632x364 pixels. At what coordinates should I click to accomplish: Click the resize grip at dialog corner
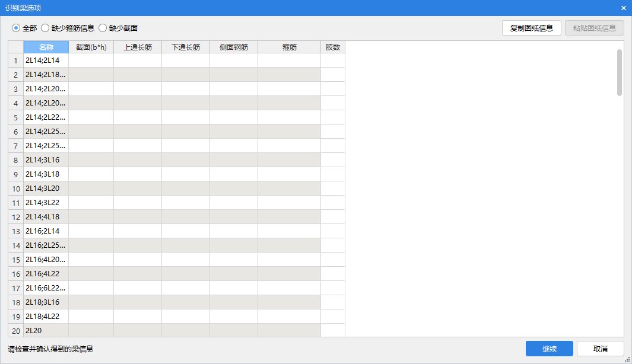[x=628, y=360]
